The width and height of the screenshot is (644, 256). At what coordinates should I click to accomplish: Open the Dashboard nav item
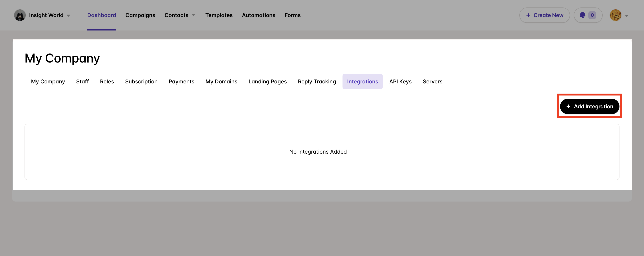coord(102,15)
